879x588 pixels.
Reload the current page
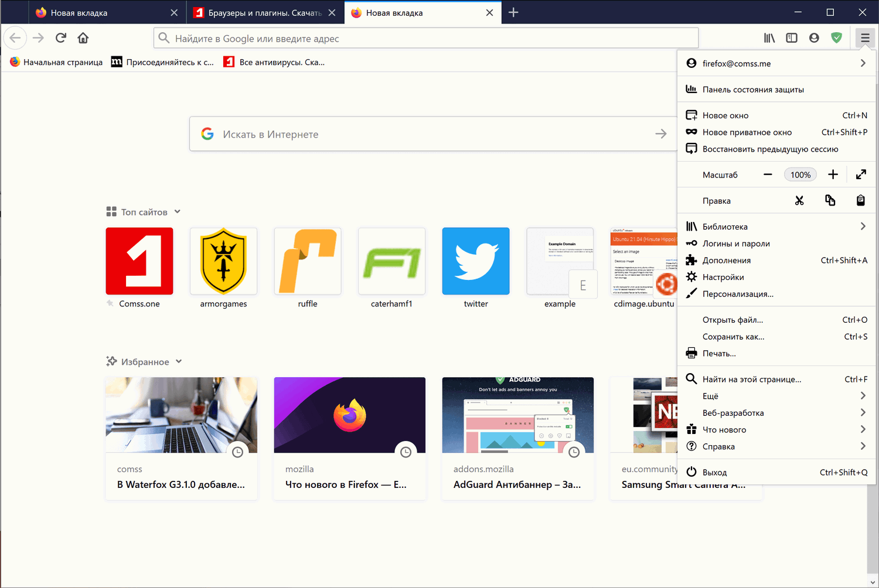(61, 38)
